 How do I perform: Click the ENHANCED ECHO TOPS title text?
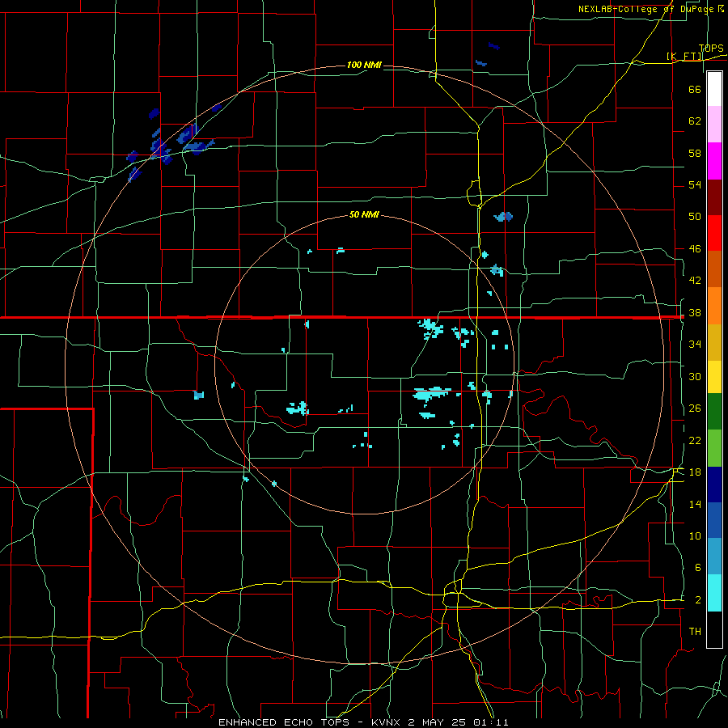pyautogui.click(x=284, y=722)
